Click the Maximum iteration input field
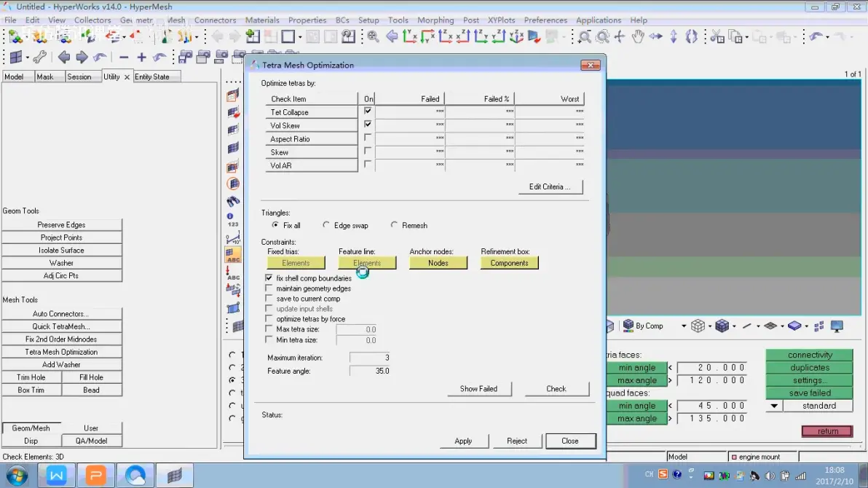 [x=371, y=358]
